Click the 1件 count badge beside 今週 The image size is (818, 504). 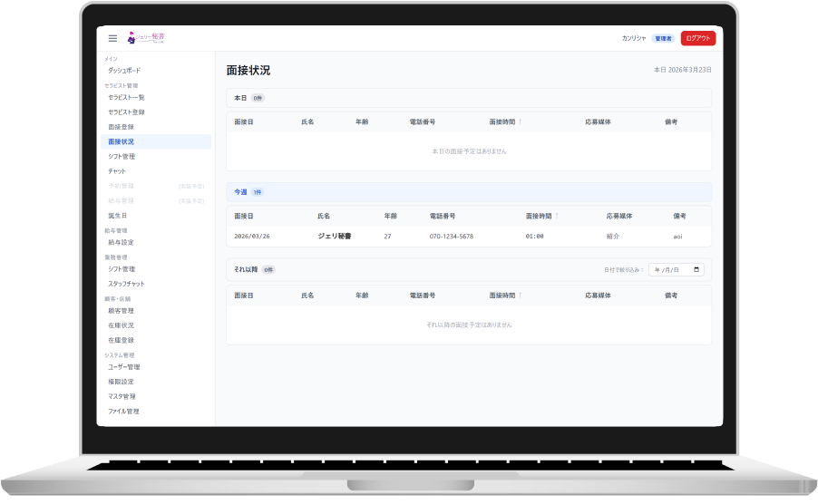tap(258, 193)
